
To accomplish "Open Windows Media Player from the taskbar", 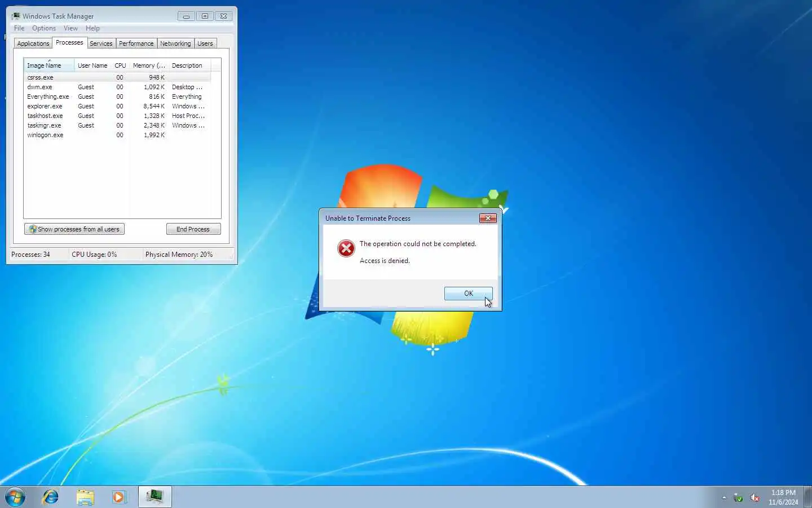I will coord(119,497).
